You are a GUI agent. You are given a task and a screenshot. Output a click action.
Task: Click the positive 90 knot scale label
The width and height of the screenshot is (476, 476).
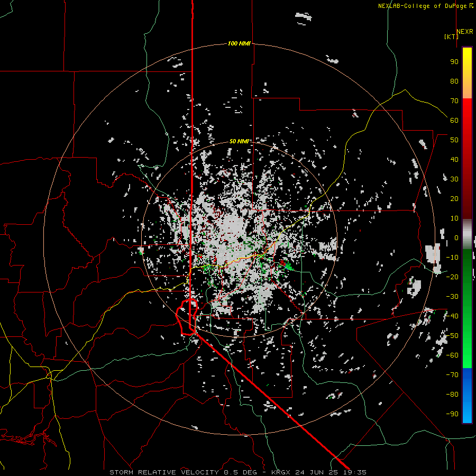tap(454, 62)
